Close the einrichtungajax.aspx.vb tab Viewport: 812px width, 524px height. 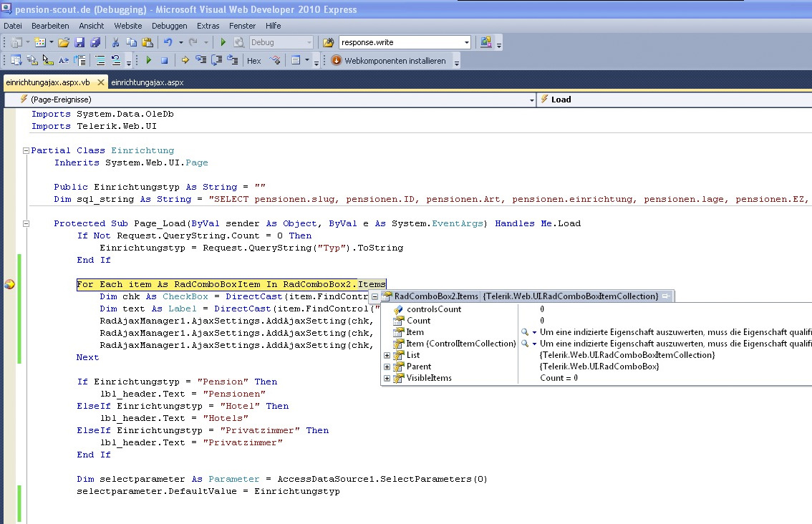[100, 82]
